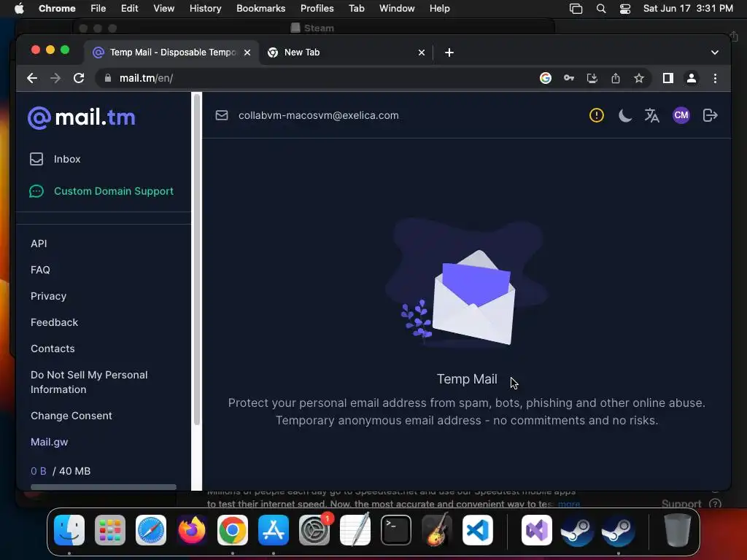Viewport: 747px width, 560px height.
Task: Open Spotlight search in the menu bar
Action: (601, 9)
